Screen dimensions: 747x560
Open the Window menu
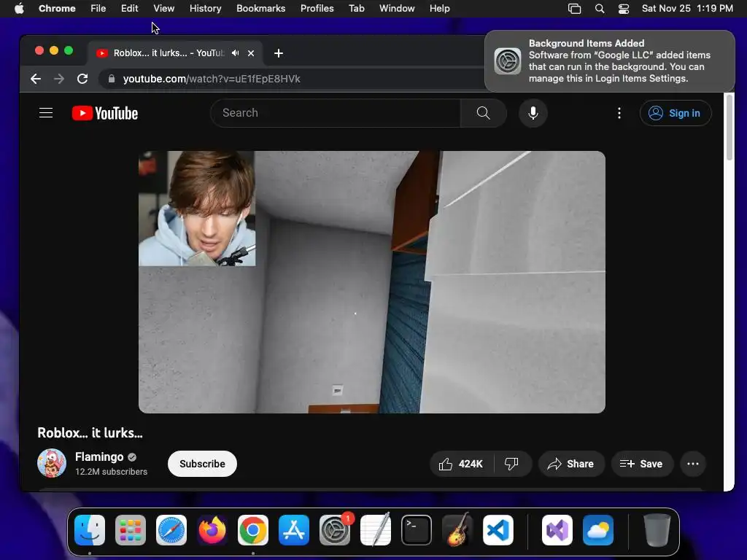pos(397,8)
